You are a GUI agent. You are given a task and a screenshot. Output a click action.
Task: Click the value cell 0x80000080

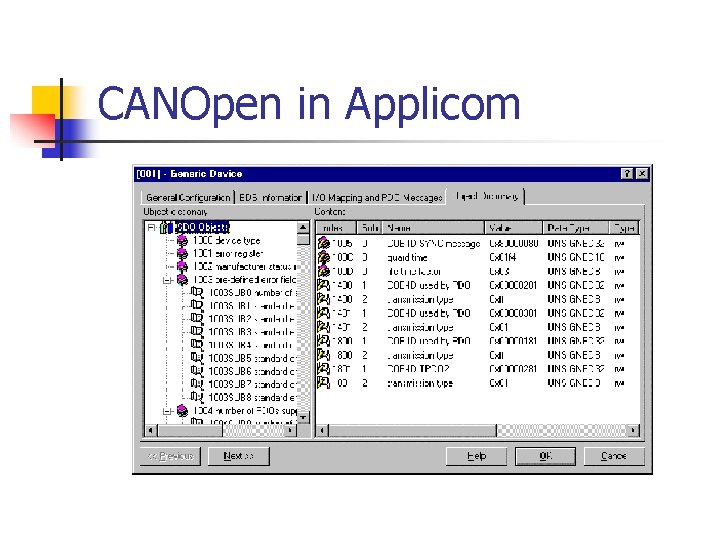513,243
